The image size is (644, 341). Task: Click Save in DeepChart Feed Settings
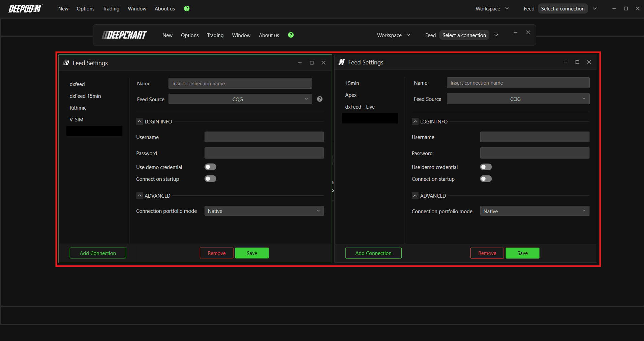(x=252, y=253)
